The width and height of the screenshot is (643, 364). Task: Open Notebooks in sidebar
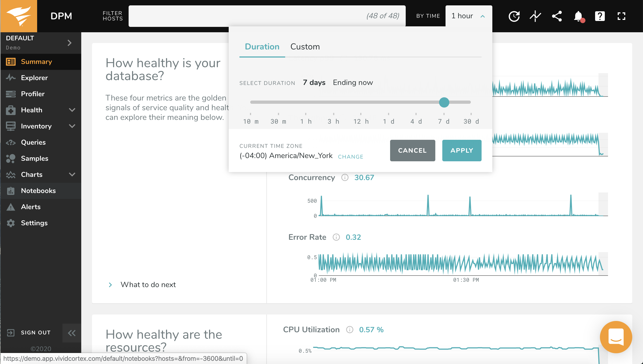tap(38, 191)
